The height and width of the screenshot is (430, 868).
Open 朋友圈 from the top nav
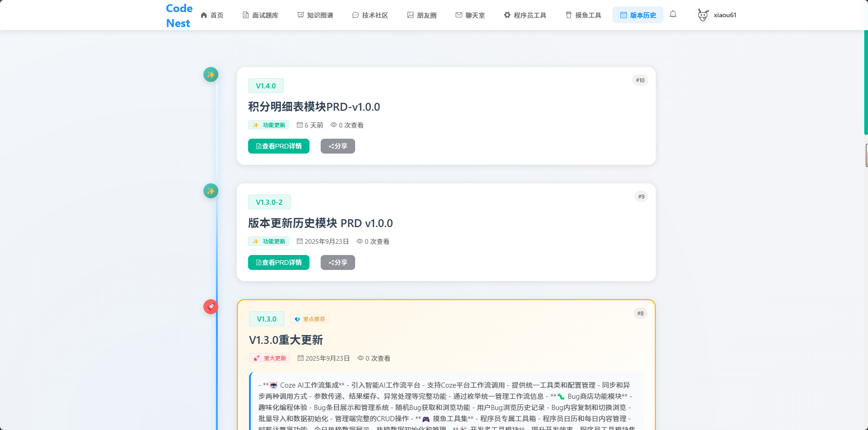(x=422, y=15)
